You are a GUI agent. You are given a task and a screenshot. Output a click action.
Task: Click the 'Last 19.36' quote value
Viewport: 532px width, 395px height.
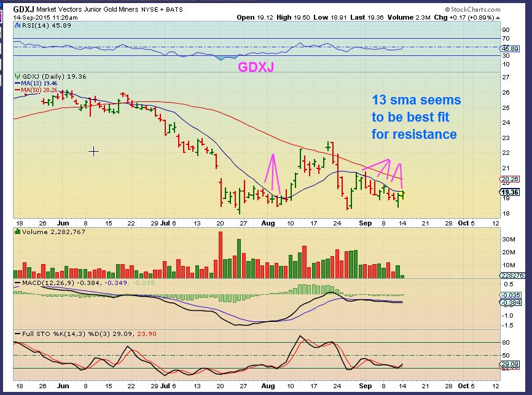coord(367,18)
